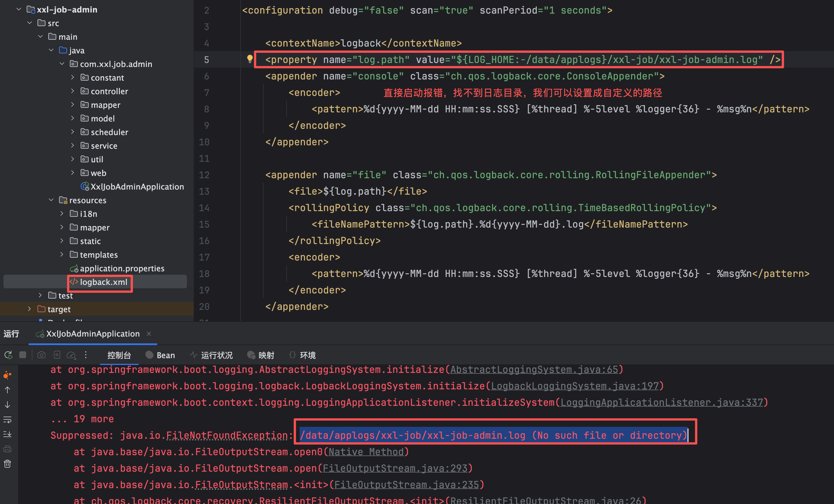Click the yellow lightbulb intention icon

tap(250, 59)
